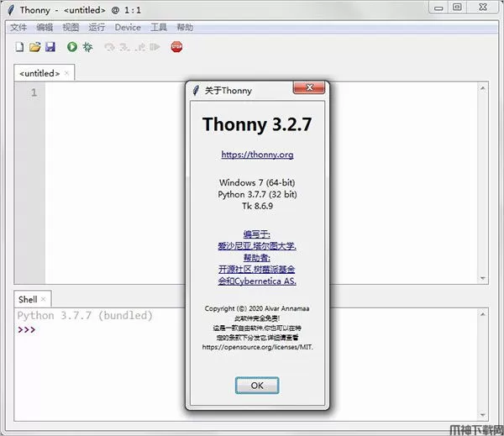The height and width of the screenshot is (436, 504).
Task: Follow the 开源社区,树莓派基金 link
Action: click(256, 270)
